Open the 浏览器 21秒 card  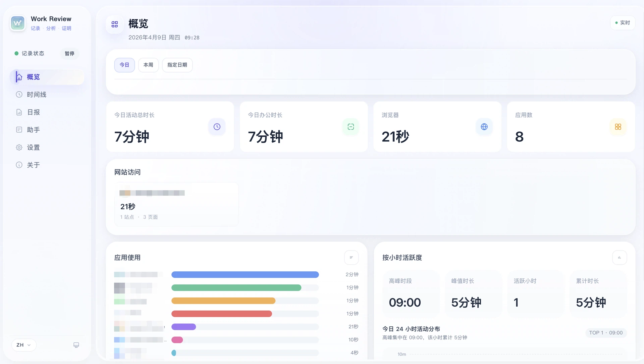[x=437, y=127]
